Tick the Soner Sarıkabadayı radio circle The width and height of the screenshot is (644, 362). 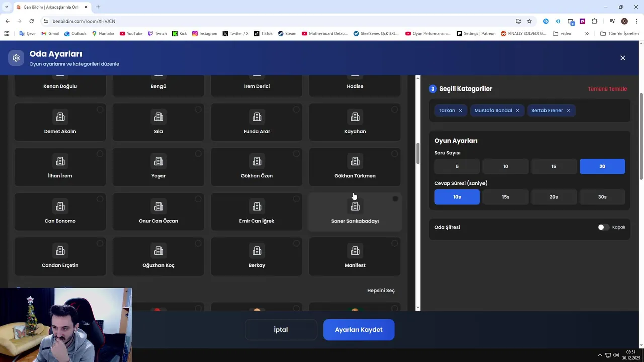(x=395, y=199)
